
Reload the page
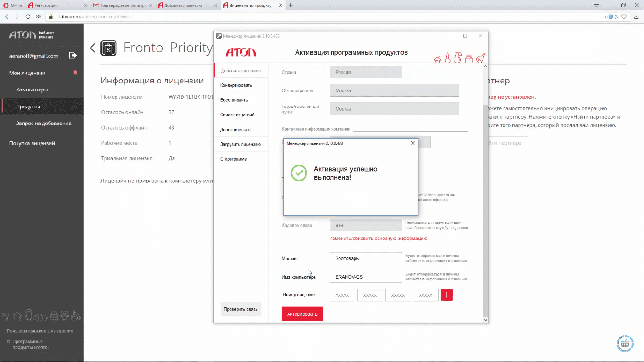[x=28, y=16]
